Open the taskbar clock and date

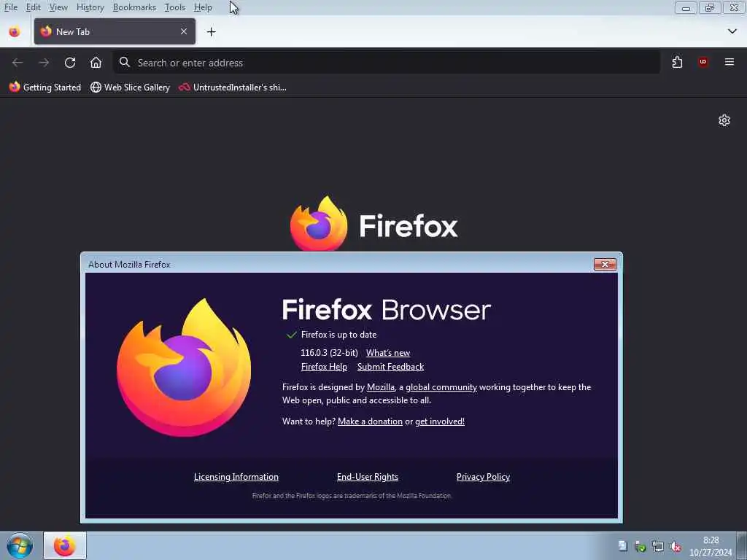coord(711,546)
